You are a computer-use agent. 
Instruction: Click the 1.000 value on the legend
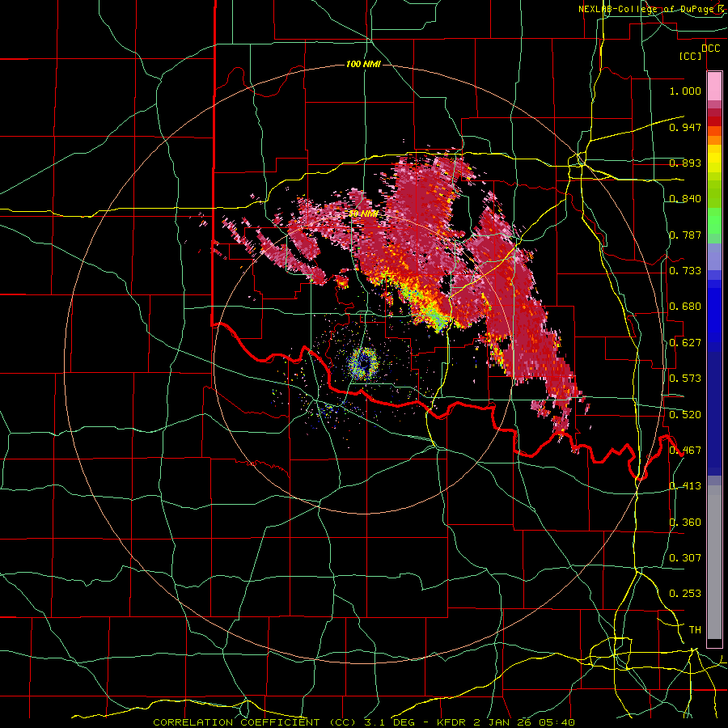[x=685, y=91]
